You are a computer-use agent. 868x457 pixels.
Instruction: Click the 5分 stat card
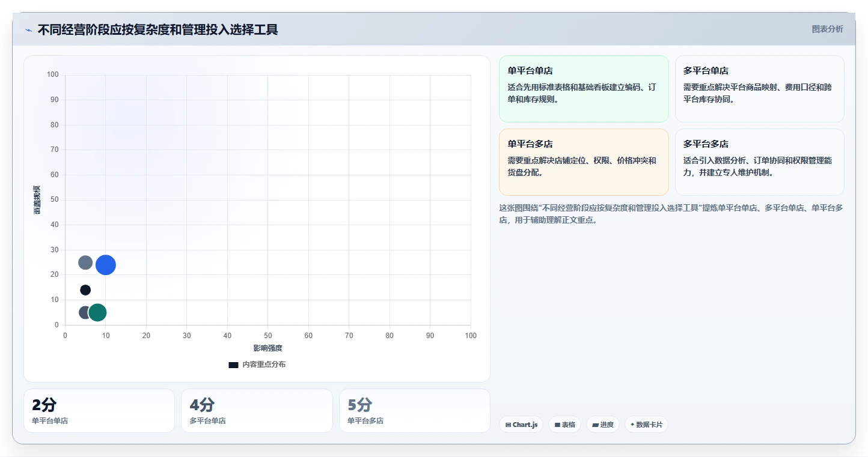tap(414, 411)
